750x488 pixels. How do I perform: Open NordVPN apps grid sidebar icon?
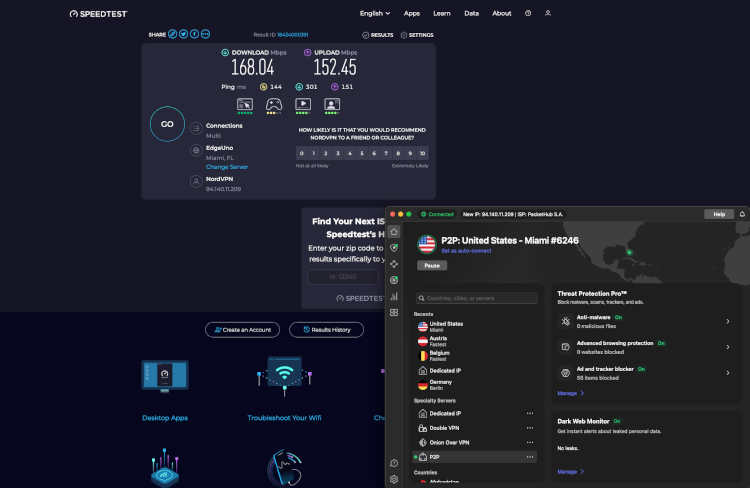tap(394, 312)
